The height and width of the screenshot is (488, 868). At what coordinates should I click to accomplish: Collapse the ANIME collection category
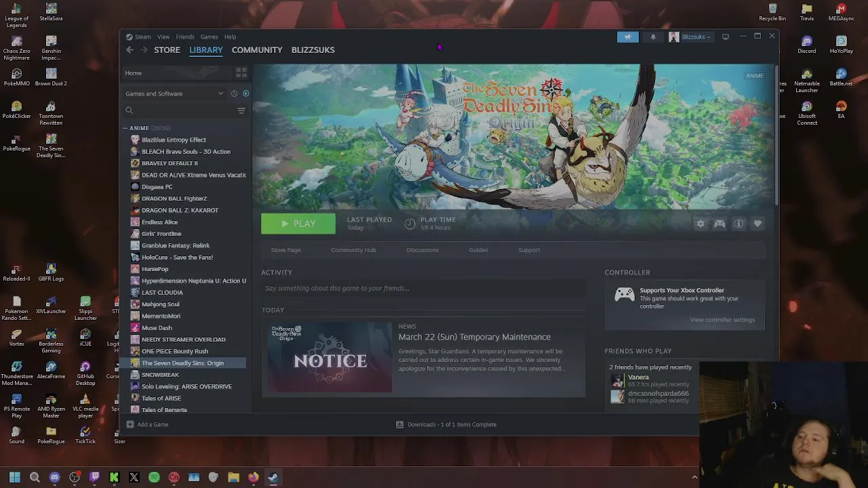pos(126,128)
